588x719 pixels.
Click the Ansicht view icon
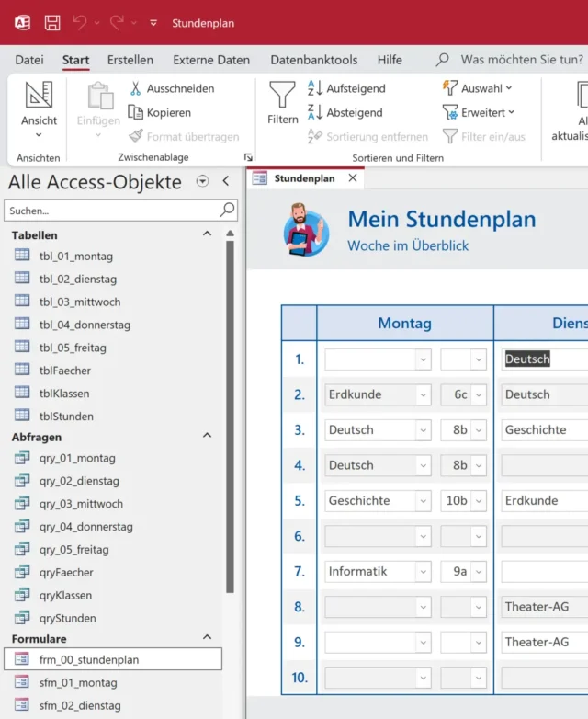click(39, 95)
